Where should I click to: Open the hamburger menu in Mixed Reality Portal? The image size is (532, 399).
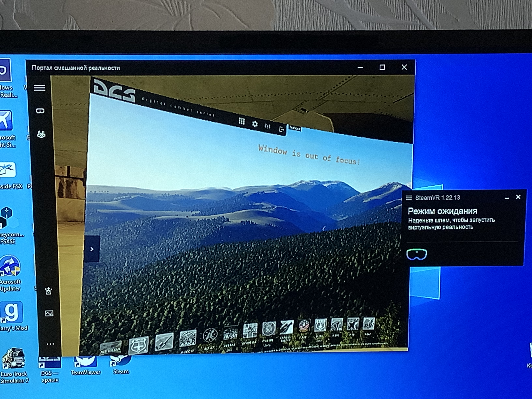coord(39,88)
